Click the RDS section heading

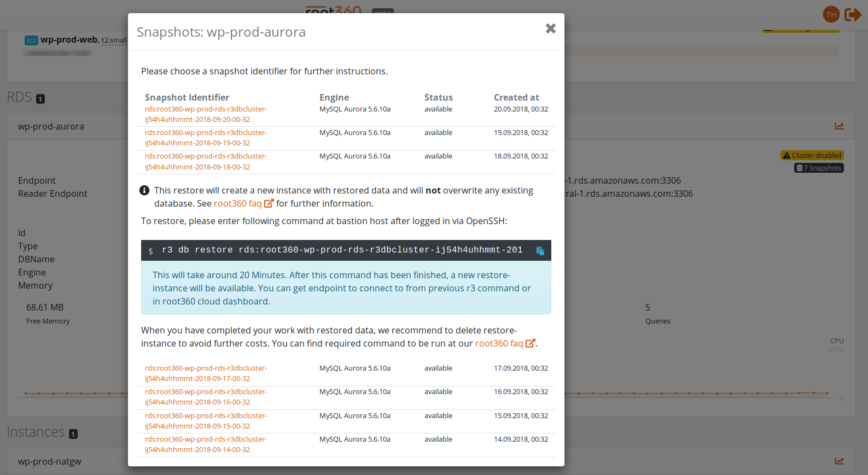(x=20, y=97)
